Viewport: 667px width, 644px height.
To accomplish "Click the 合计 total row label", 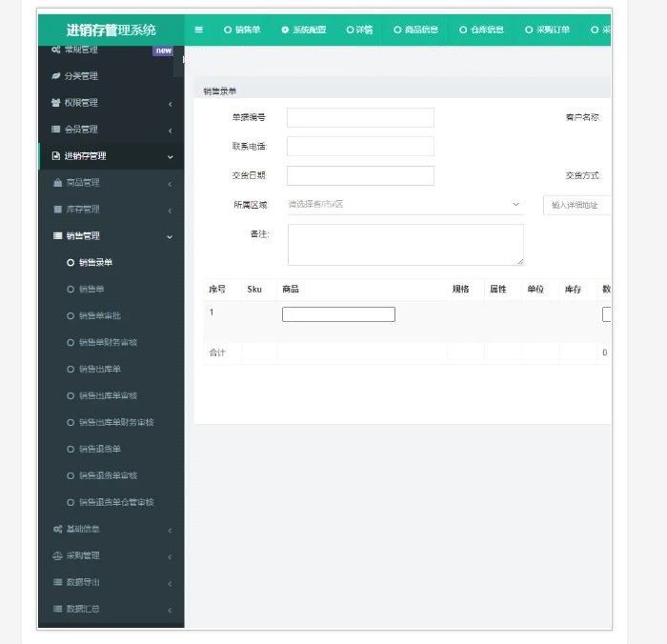I will tap(217, 352).
